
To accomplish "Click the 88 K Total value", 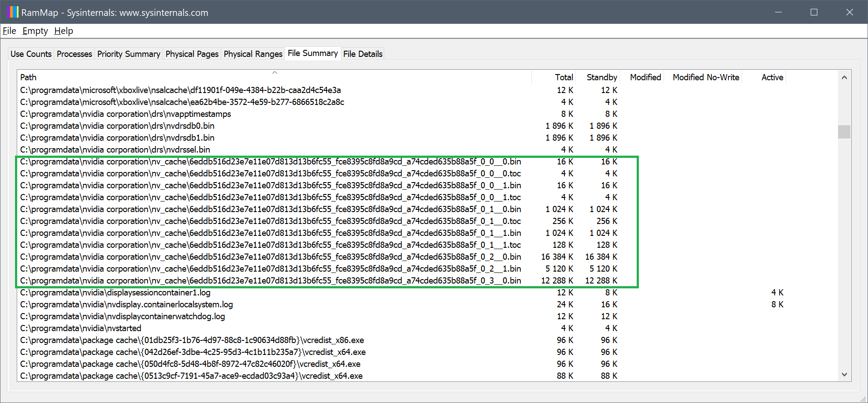I will pyautogui.click(x=565, y=376).
